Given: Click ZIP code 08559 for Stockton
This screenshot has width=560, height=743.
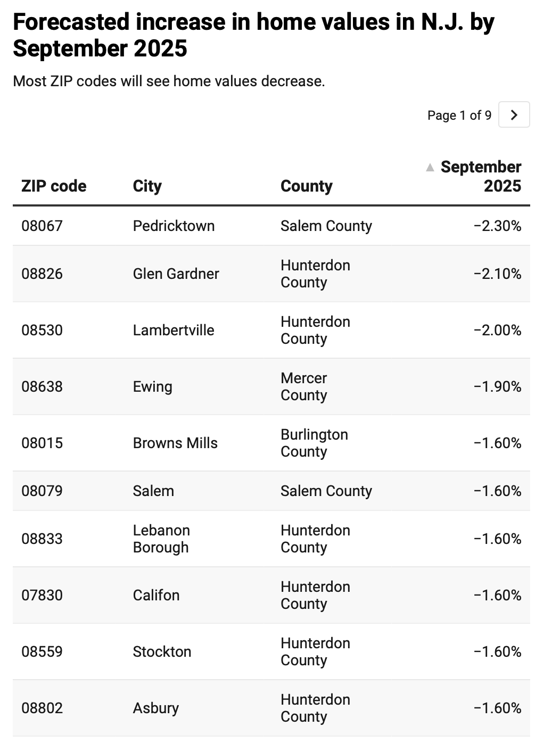Looking at the screenshot, I should point(42,651).
